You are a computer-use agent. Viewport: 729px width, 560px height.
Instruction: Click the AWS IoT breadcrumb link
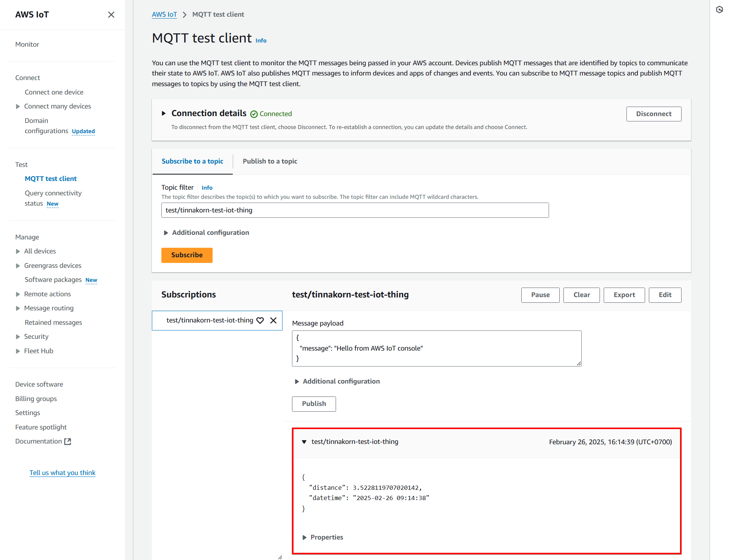pos(164,14)
